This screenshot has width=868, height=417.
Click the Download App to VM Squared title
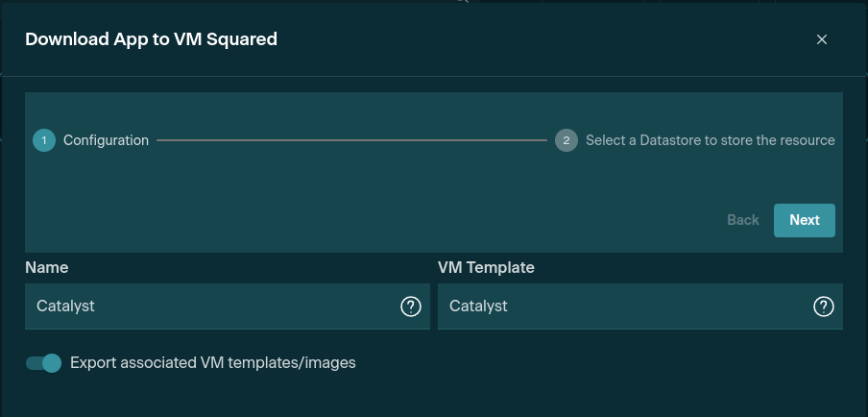[x=151, y=39]
